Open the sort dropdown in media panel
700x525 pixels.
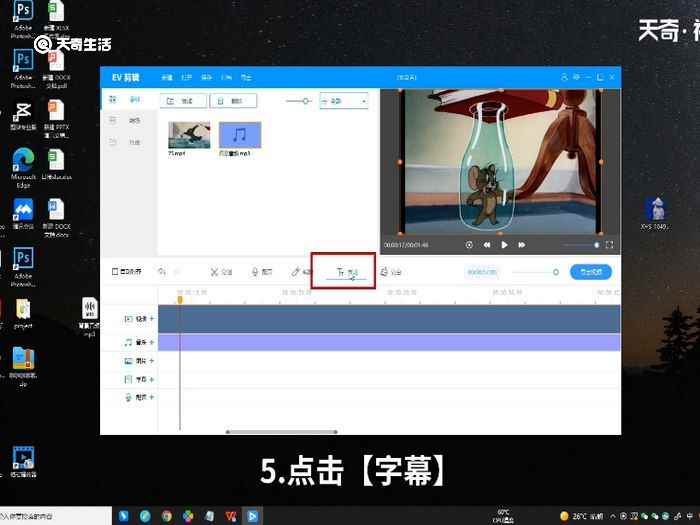tap(344, 101)
